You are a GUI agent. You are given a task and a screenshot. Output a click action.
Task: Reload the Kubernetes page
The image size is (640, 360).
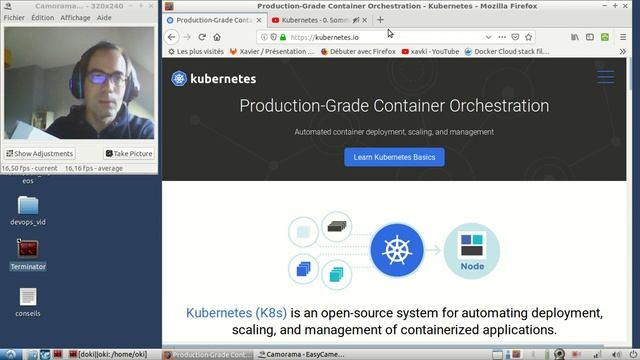click(x=202, y=37)
